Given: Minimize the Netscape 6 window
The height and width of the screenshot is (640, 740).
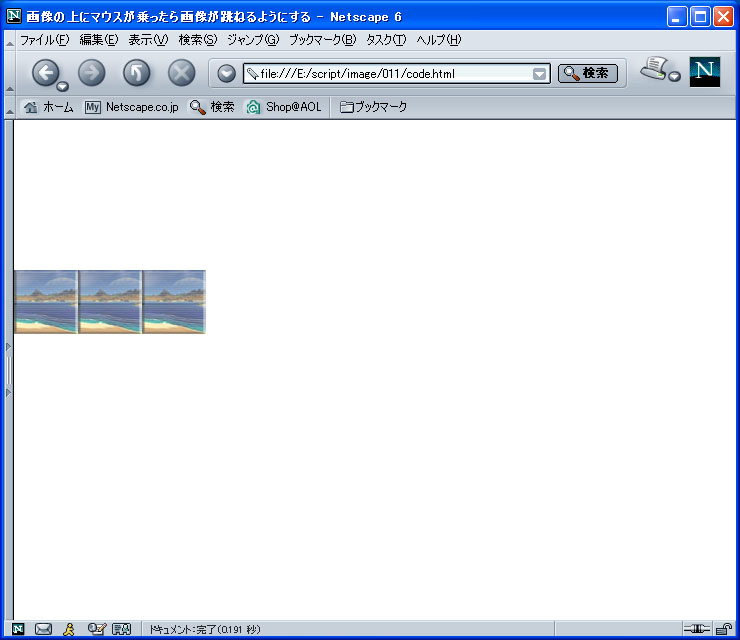Looking at the screenshot, I should click(677, 17).
